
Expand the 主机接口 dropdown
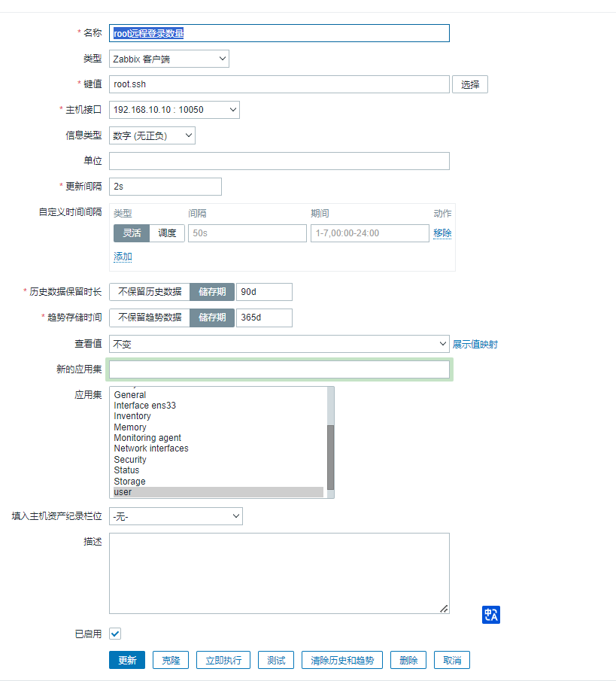click(174, 110)
